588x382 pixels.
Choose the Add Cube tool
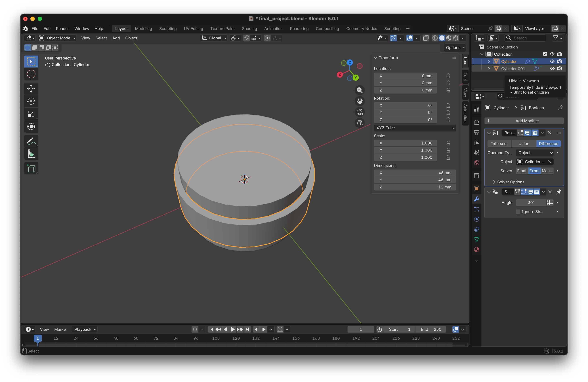click(31, 169)
